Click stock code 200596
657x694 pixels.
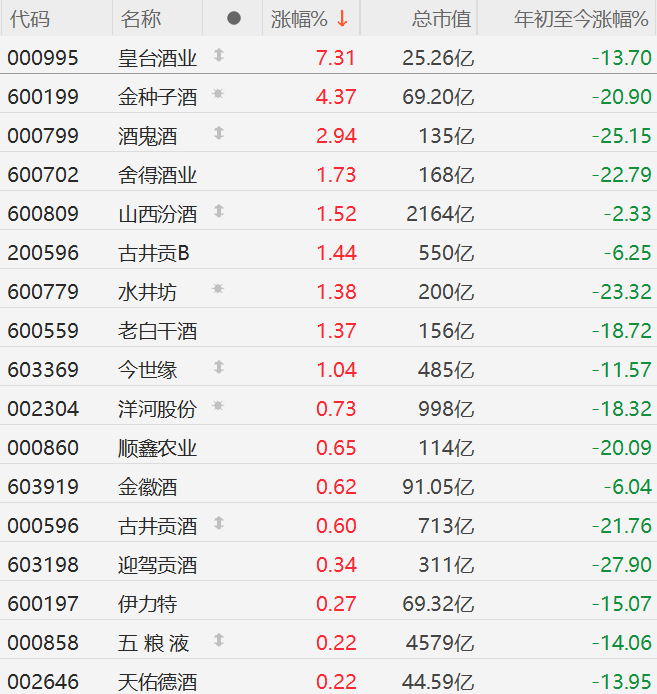(x=43, y=253)
